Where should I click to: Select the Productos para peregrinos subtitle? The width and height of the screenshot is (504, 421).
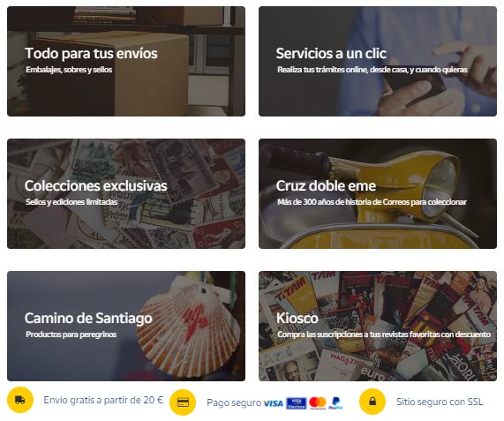tap(71, 335)
